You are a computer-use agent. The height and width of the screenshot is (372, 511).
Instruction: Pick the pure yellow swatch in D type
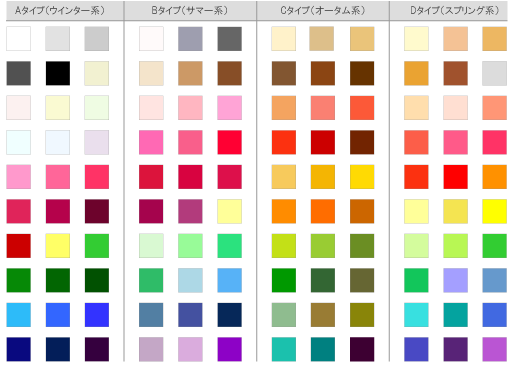(495, 211)
